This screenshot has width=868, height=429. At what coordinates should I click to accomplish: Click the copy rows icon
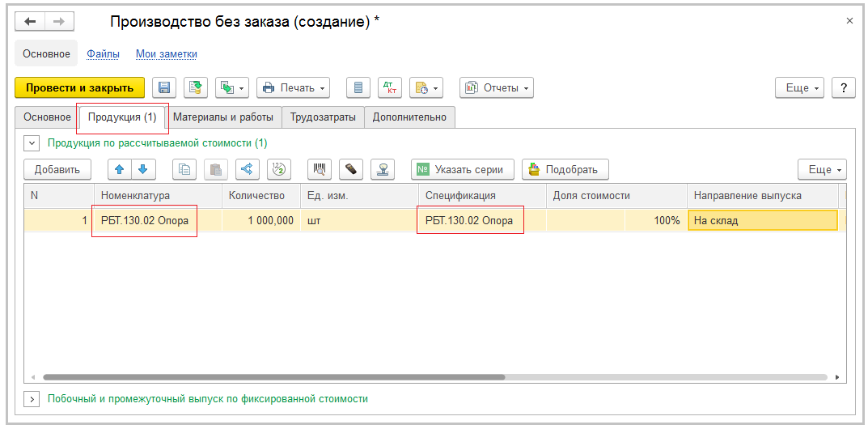tap(185, 169)
